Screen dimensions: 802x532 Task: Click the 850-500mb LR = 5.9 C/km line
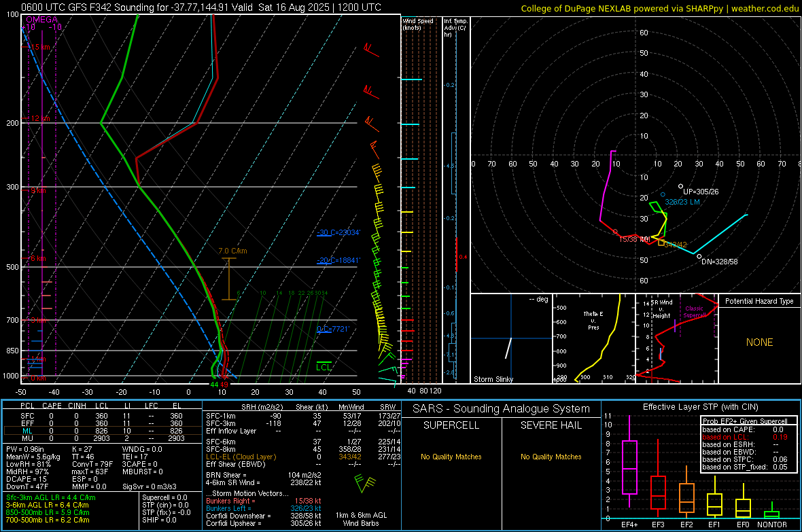pos(48,512)
